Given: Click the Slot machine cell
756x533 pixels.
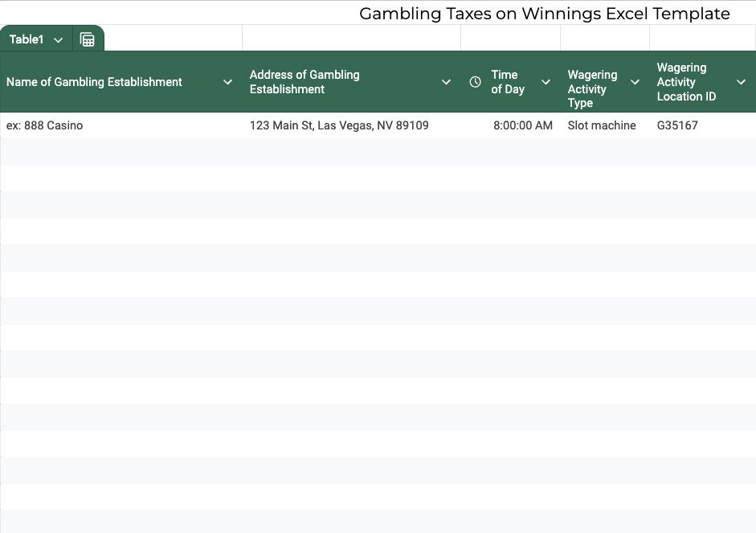Looking at the screenshot, I should (x=602, y=125).
